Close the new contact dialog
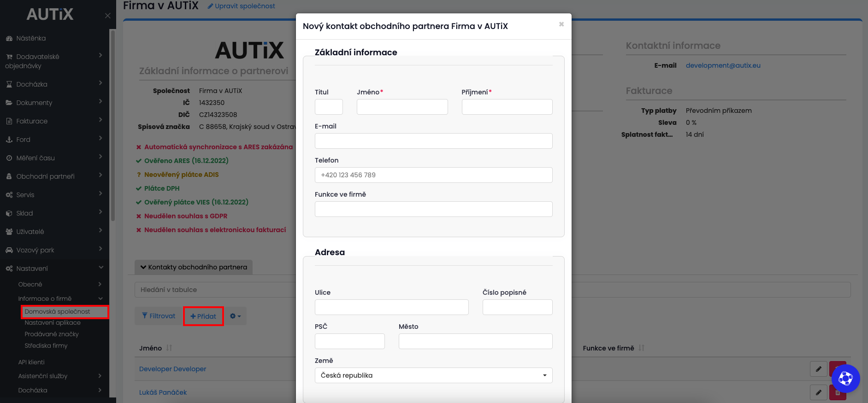Image resolution: width=868 pixels, height=403 pixels. coord(561,24)
